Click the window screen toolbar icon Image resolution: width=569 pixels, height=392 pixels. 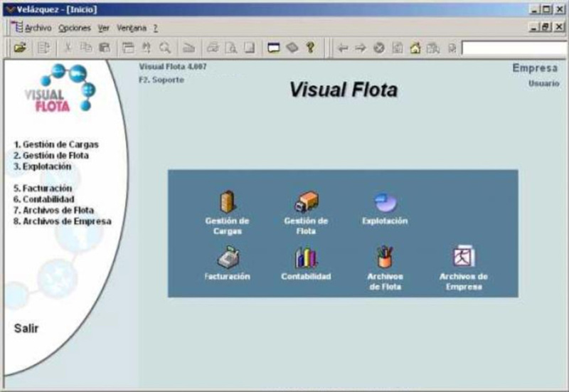click(x=274, y=48)
